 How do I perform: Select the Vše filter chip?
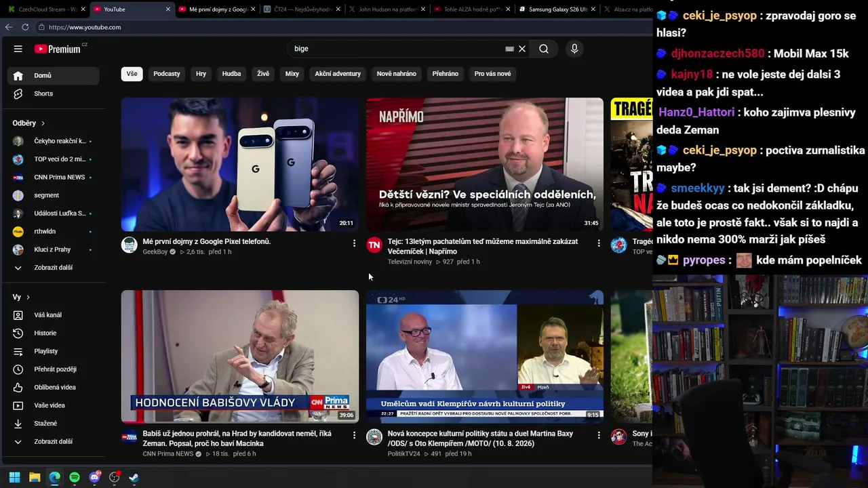(x=132, y=74)
